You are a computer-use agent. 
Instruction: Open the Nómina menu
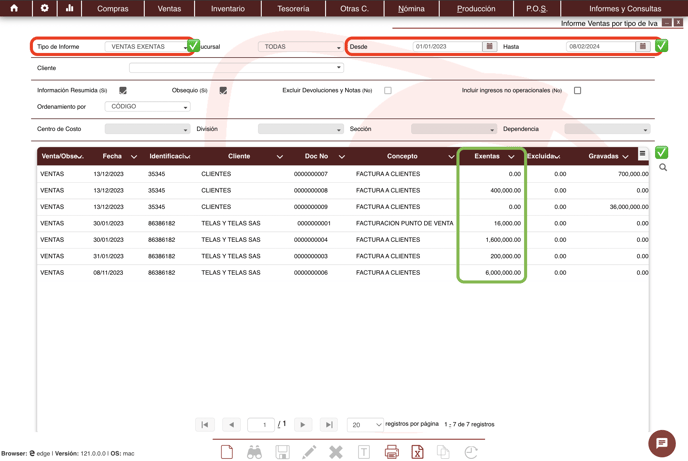(411, 8)
